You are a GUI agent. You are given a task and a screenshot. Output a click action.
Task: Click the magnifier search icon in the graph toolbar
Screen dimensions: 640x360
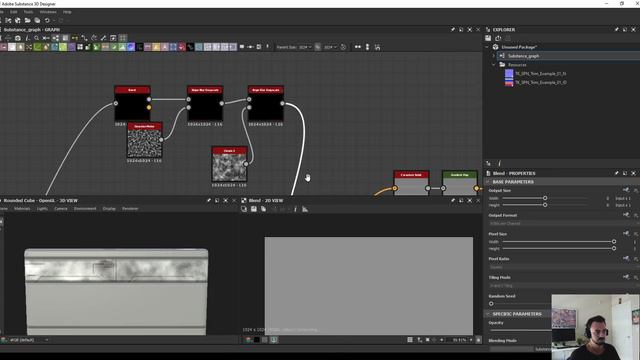[37, 38]
